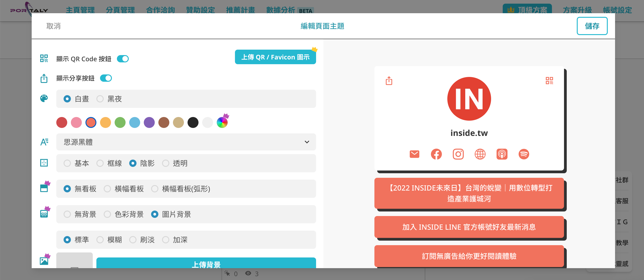The height and width of the screenshot is (280, 644).
Task: Toggle the 顯示分享按鈕 switch
Action: [106, 78]
